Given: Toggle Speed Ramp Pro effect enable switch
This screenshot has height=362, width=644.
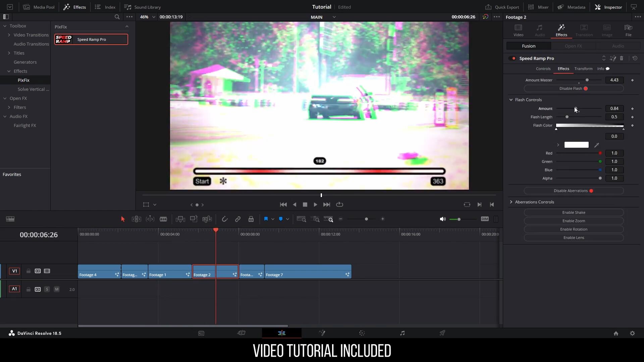Looking at the screenshot, I should coord(512,58).
